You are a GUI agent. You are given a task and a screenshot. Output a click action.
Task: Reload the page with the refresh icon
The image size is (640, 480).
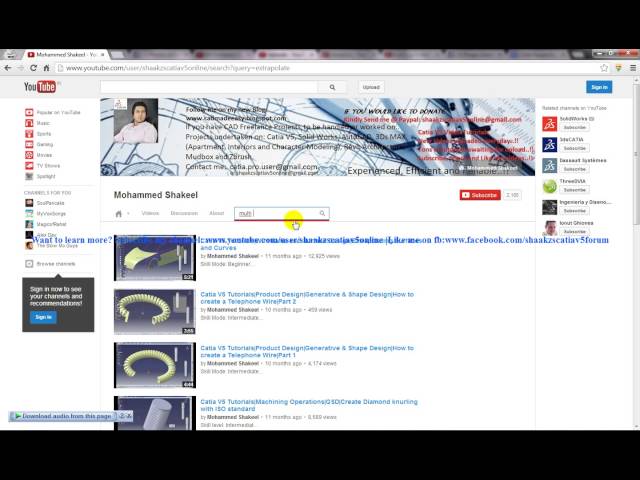pos(33,68)
